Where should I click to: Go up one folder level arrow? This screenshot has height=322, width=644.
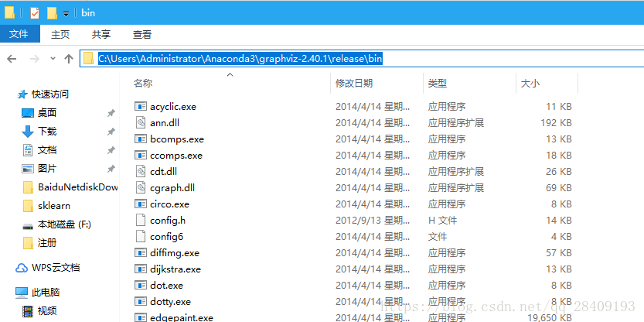click(x=69, y=59)
